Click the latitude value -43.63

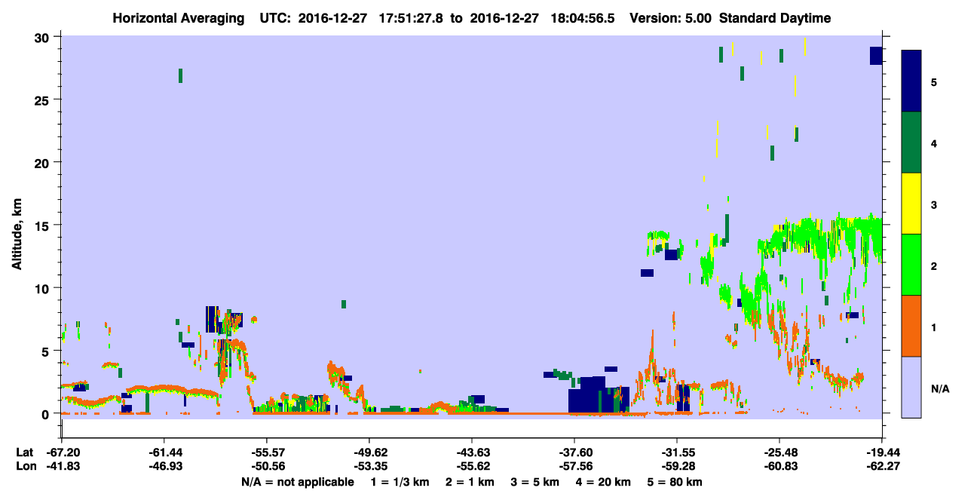[x=471, y=452]
